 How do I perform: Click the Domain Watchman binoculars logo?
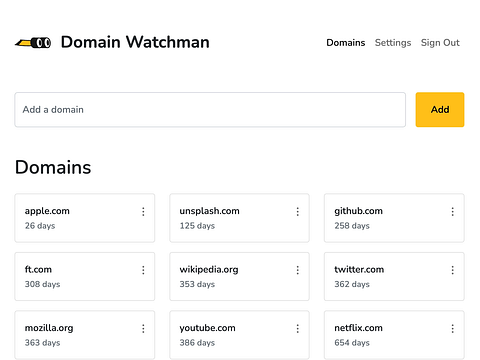pos(33,43)
